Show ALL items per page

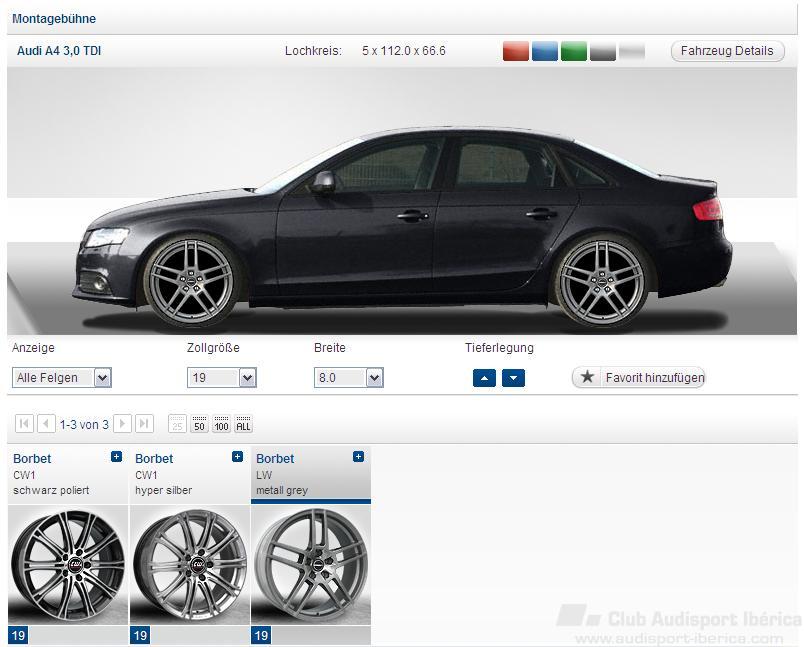coord(244,424)
